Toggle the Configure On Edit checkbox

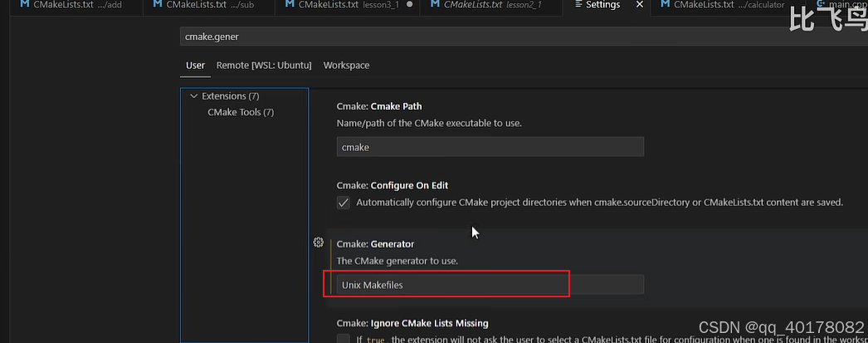click(x=344, y=203)
